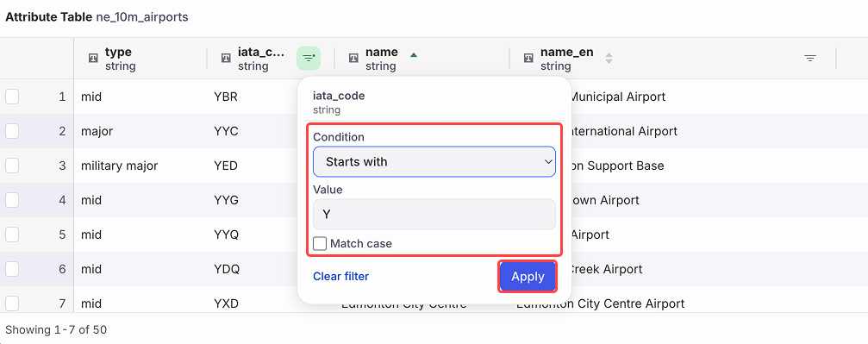This screenshot has width=868, height=344.
Task: Click the YYC iata code cell
Action: coord(226,131)
